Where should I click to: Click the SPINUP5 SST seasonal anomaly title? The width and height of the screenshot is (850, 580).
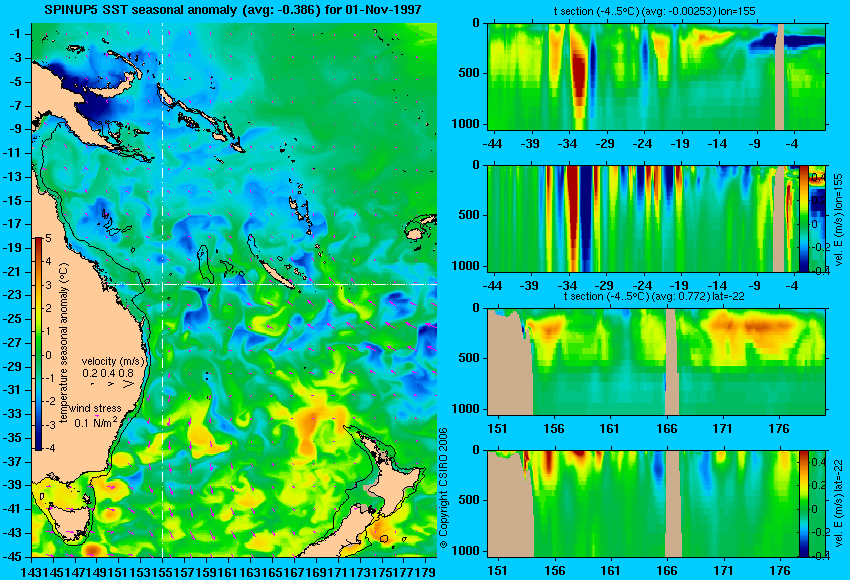pos(233,10)
